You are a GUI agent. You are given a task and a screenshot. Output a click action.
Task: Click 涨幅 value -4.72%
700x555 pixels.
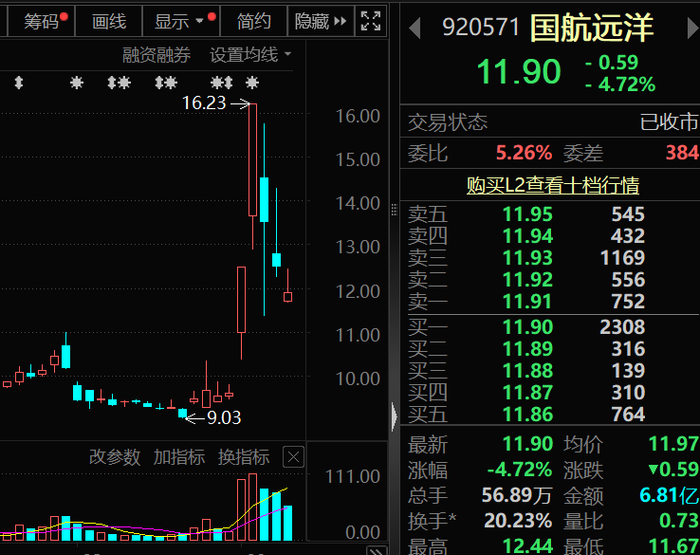[520, 470]
